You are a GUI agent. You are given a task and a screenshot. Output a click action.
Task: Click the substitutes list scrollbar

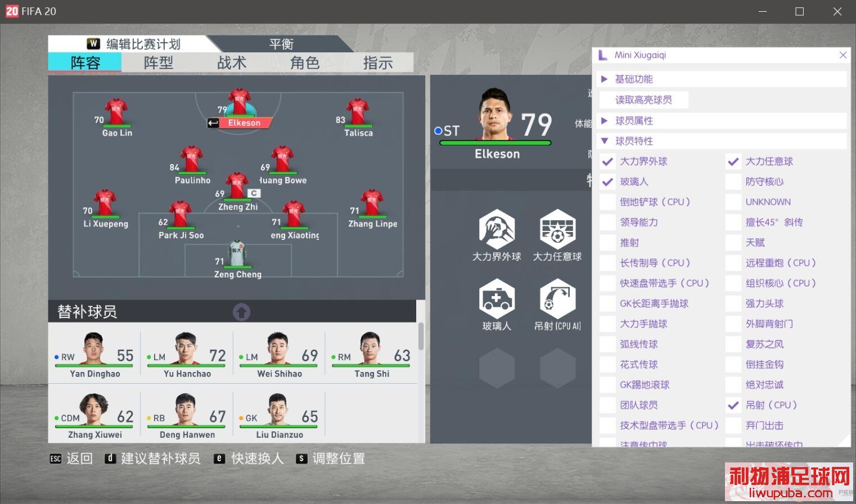click(421, 336)
